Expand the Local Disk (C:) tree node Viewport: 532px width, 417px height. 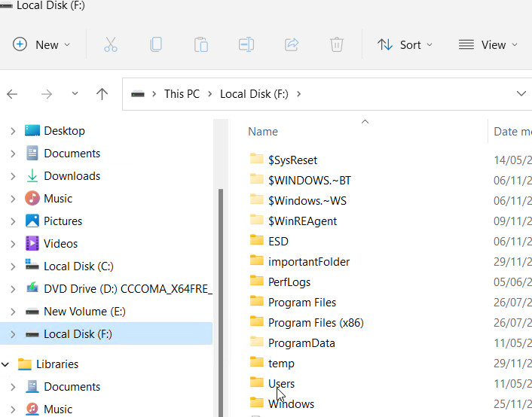tap(12, 266)
